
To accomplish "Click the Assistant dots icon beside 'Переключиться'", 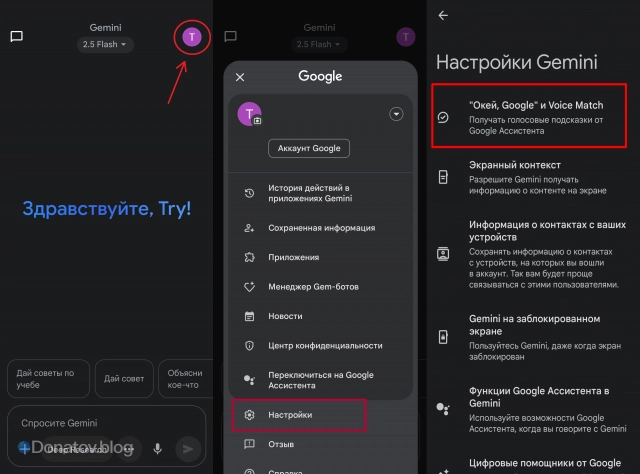I will click(249, 380).
